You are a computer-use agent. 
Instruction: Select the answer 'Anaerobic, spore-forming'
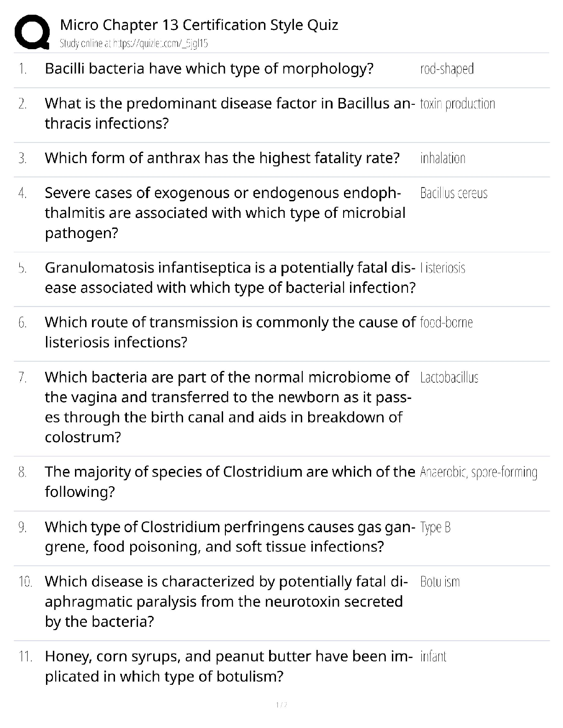tap(478, 472)
